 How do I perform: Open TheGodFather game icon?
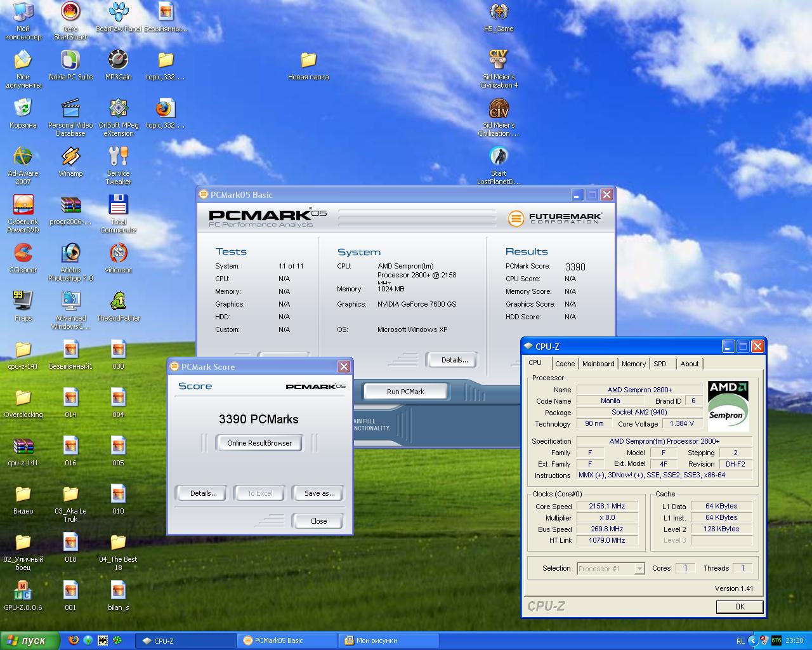118,306
